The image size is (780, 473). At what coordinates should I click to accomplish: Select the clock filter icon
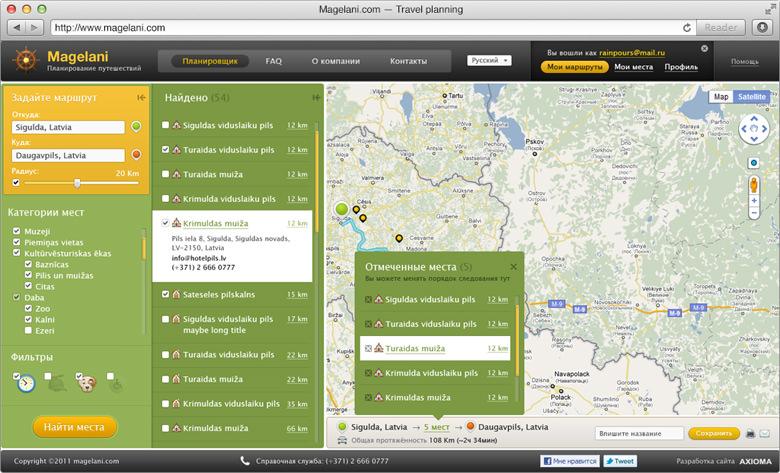tap(25, 382)
